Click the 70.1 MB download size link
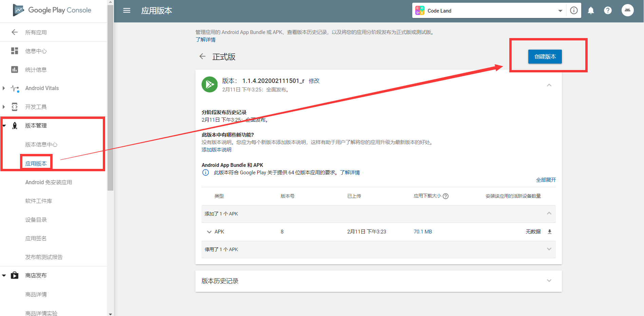This screenshot has height=316, width=644. click(x=423, y=232)
